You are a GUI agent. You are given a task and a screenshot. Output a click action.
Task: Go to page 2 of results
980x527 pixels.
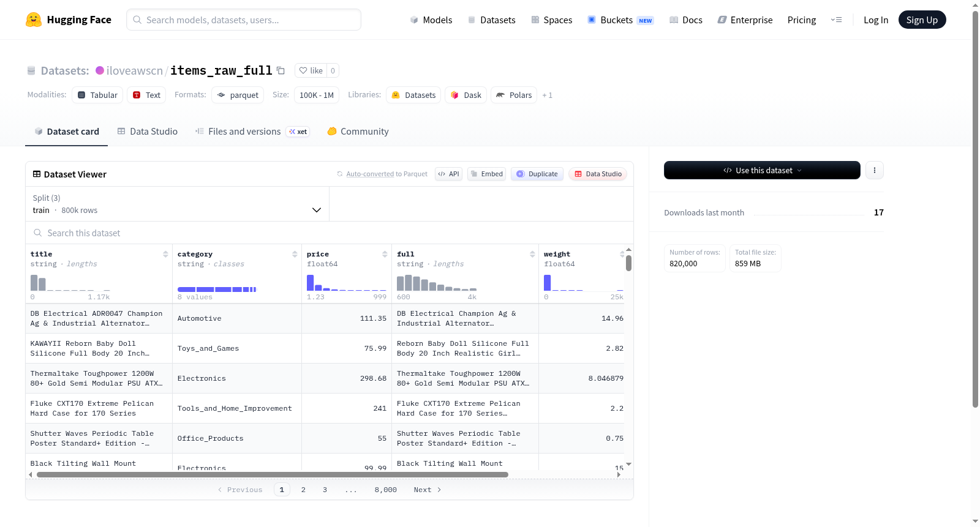(x=303, y=490)
